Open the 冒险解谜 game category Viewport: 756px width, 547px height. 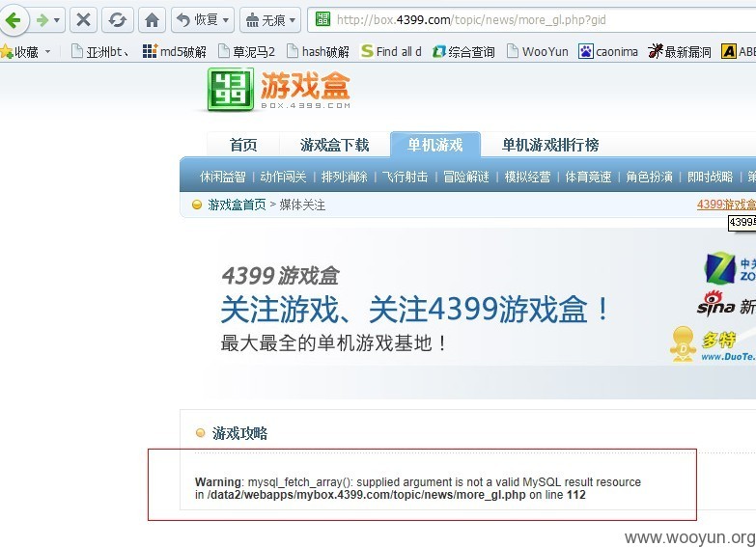tap(466, 177)
